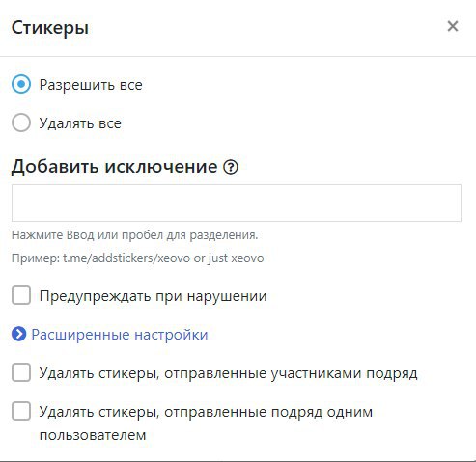Focus the Добавить исключение input field

click(237, 203)
